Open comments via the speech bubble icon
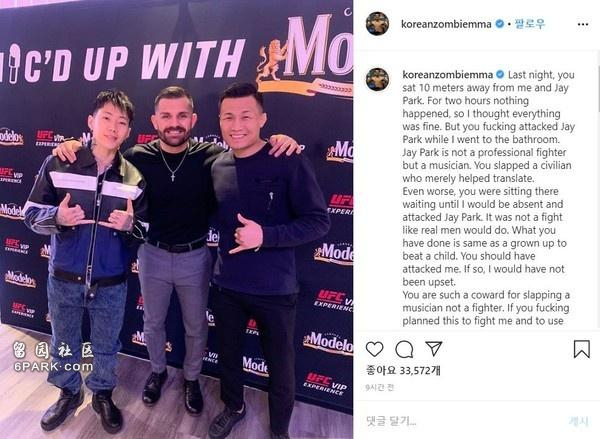The image size is (600, 439). tap(404, 349)
